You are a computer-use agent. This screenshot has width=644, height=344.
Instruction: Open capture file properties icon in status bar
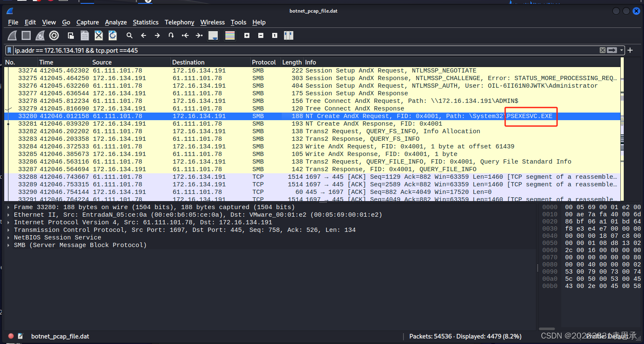20,336
